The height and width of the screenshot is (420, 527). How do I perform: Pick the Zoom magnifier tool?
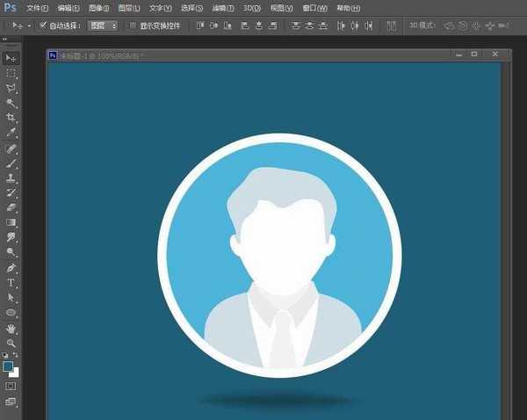tap(11, 343)
